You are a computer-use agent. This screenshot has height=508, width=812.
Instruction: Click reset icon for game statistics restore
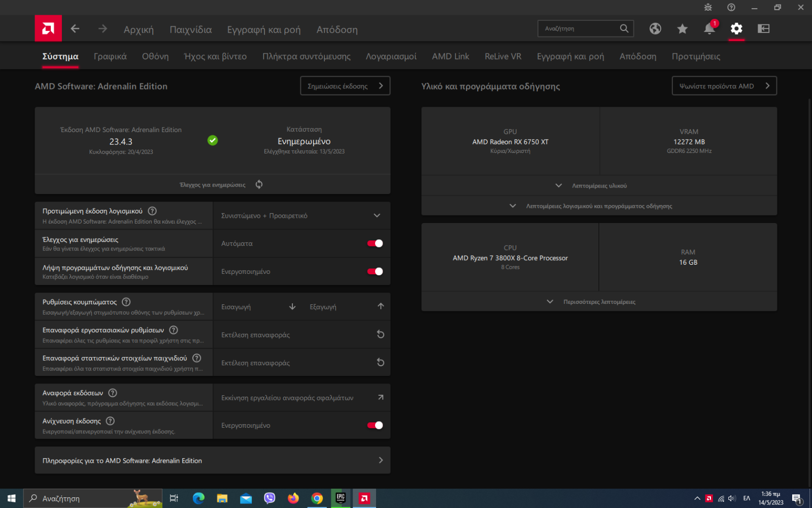click(381, 362)
